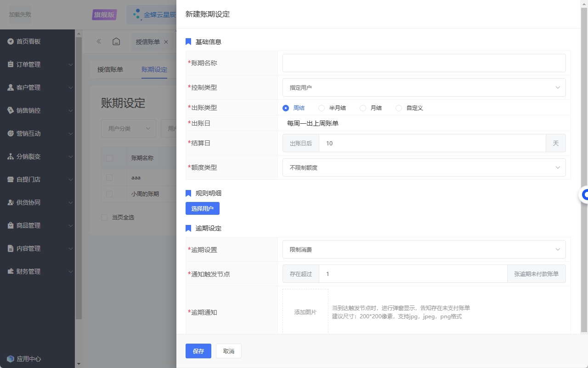The height and width of the screenshot is (368, 588).
Task: Click the 金蝶云星辰 logo icon
Action: pyautogui.click(x=137, y=15)
